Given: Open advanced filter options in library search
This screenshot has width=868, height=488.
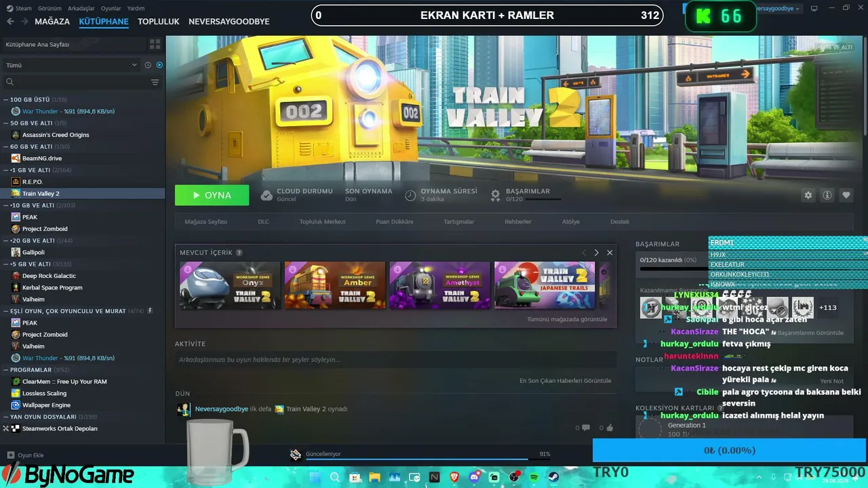Looking at the screenshot, I should pyautogui.click(x=155, y=82).
